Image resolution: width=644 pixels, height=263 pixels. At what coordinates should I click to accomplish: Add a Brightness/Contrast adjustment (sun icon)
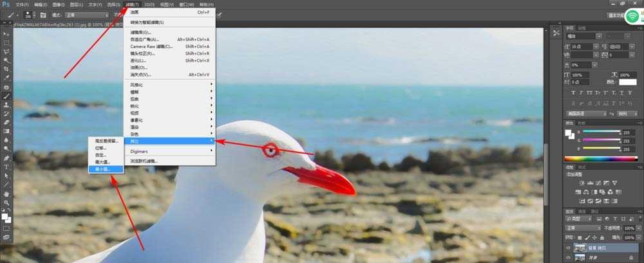tap(582, 183)
